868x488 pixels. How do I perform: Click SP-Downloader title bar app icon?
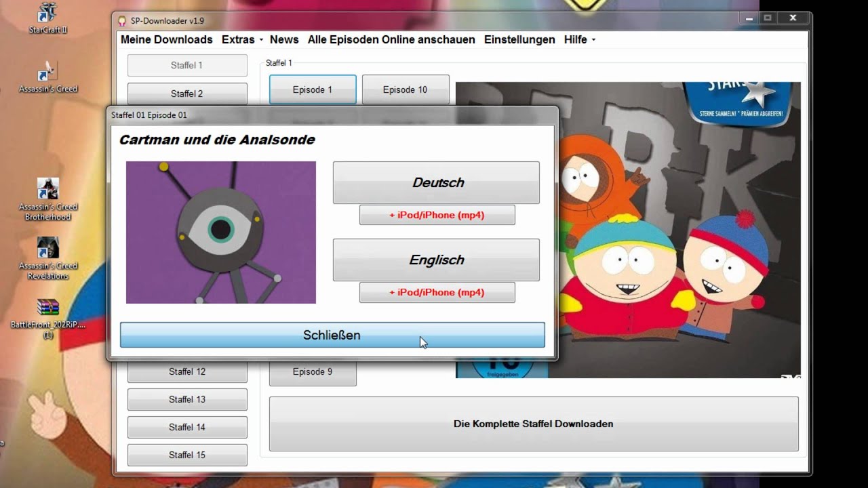click(x=122, y=20)
